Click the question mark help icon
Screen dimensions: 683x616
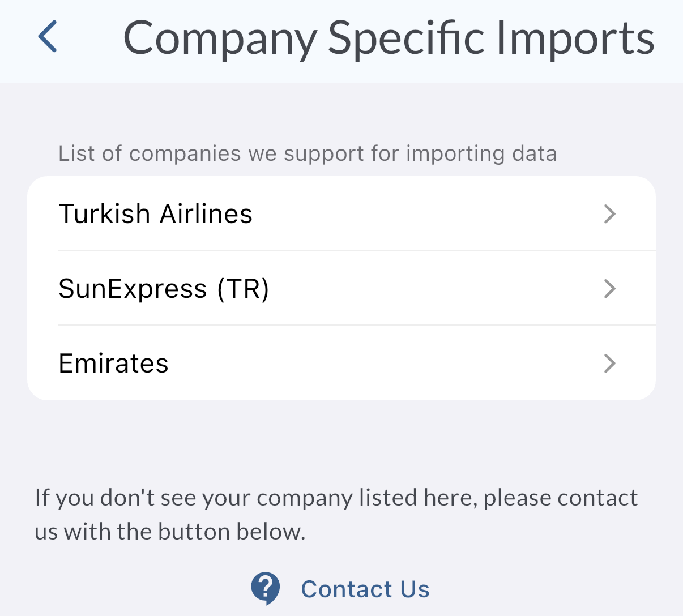click(265, 588)
